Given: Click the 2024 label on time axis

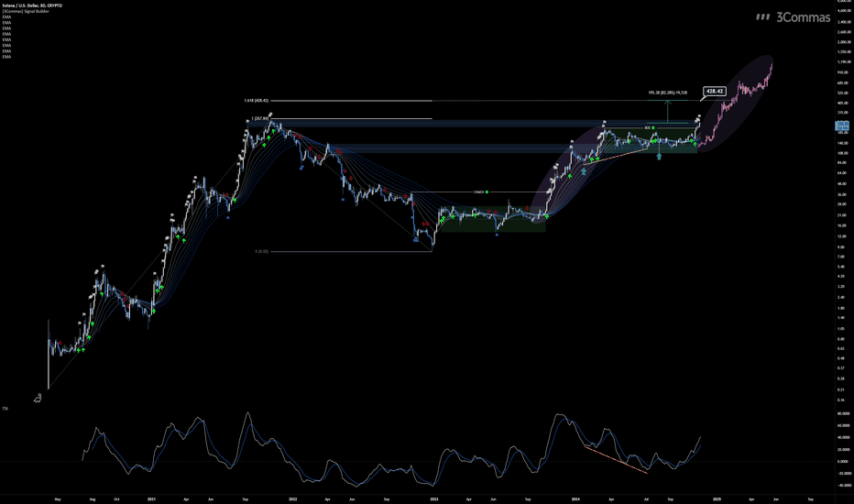Looking at the screenshot, I should 575,499.
